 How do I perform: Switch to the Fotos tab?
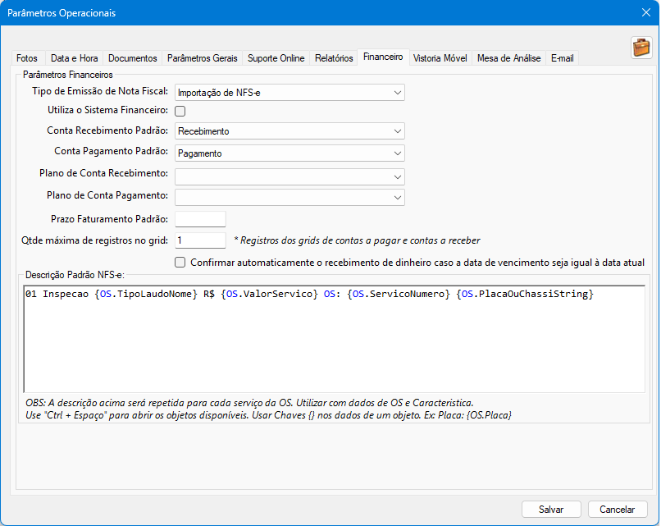tap(27, 58)
